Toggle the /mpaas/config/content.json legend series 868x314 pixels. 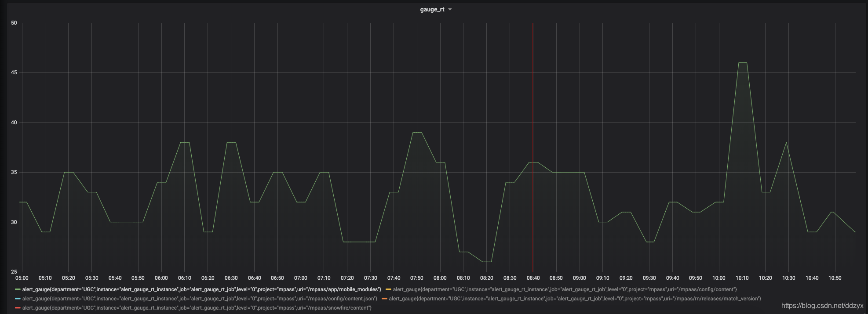(200, 299)
